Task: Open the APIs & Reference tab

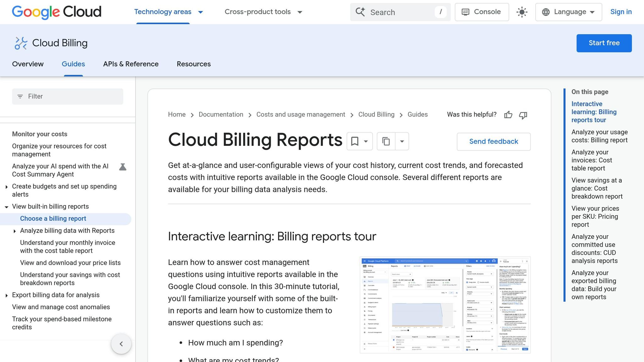Action: click(x=131, y=64)
